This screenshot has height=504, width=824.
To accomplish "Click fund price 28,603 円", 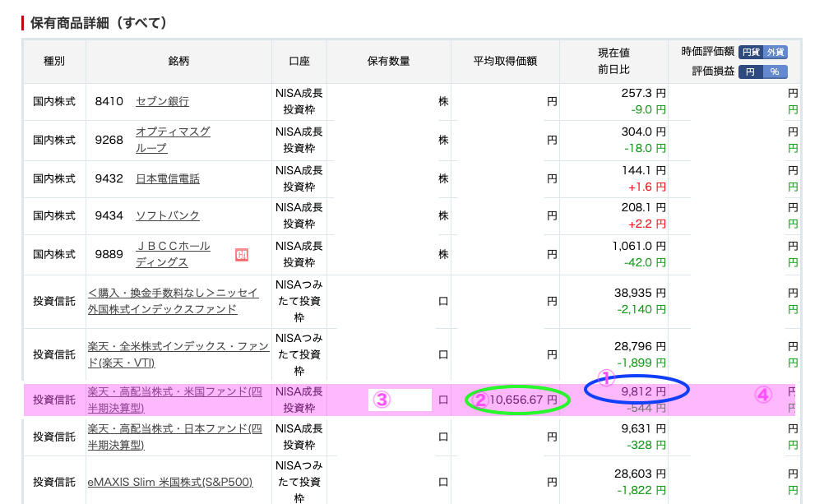I will pyautogui.click(x=640, y=474).
